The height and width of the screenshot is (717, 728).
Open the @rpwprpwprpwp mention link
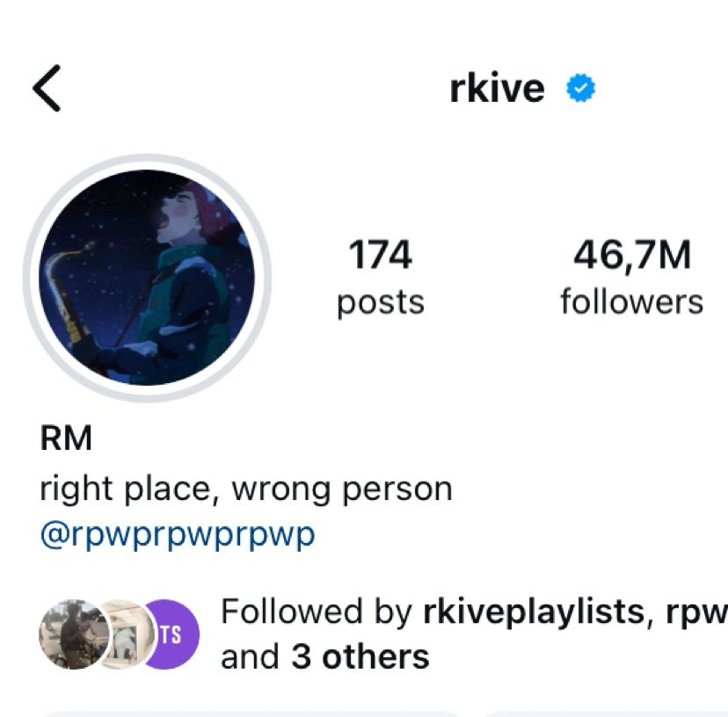178,535
